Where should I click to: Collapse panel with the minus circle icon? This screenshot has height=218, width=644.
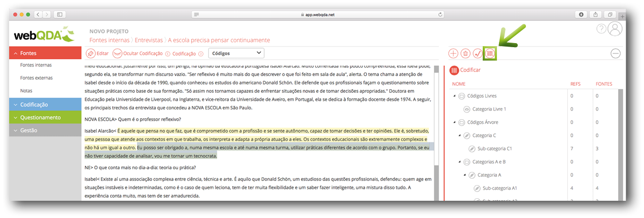pos(616,53)
